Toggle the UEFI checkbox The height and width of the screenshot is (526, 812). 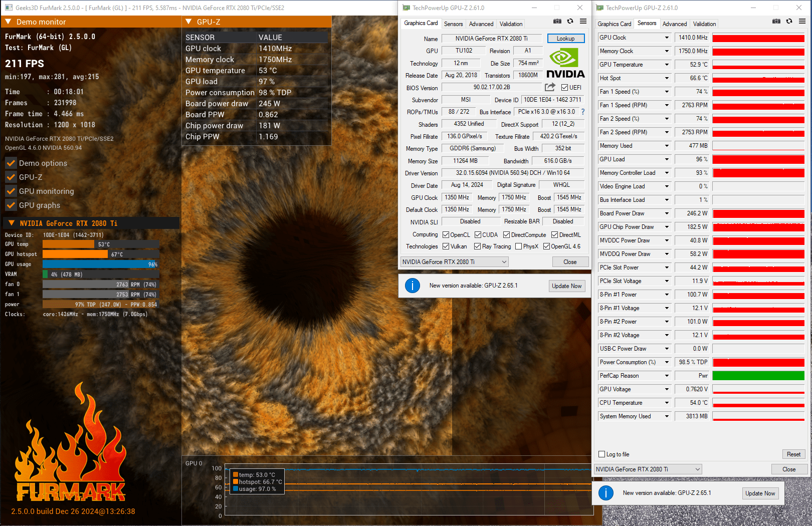click(x=564, y=88)
